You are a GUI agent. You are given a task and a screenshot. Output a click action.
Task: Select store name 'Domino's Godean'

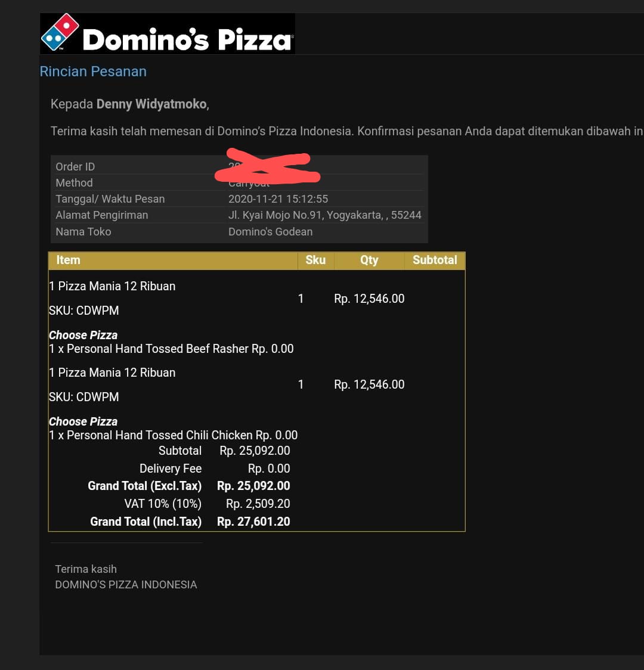271,232
